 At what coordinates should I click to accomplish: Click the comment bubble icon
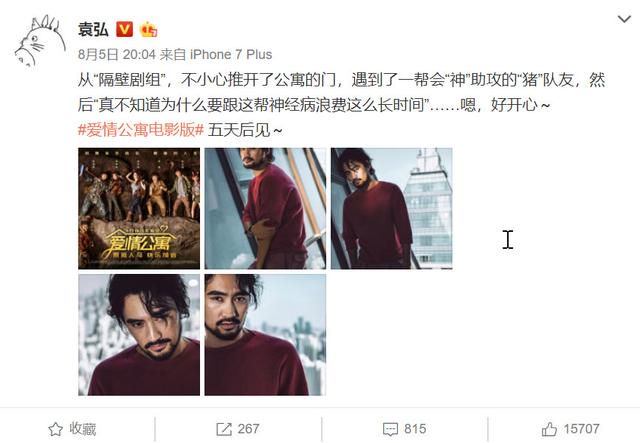pos(390,430)
